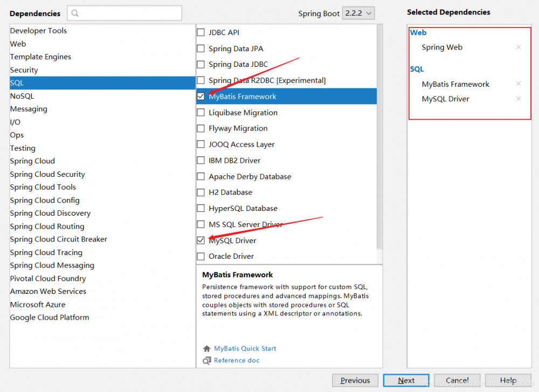
Task: Enable Spring Data JPA dependency
Action: tap(201, 49)
